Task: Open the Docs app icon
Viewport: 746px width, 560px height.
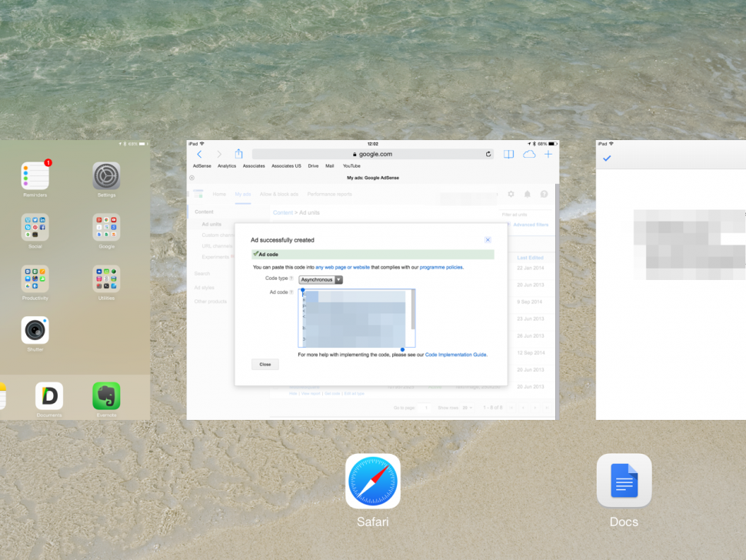Action: pyautogui.click(x=624, y=481)
